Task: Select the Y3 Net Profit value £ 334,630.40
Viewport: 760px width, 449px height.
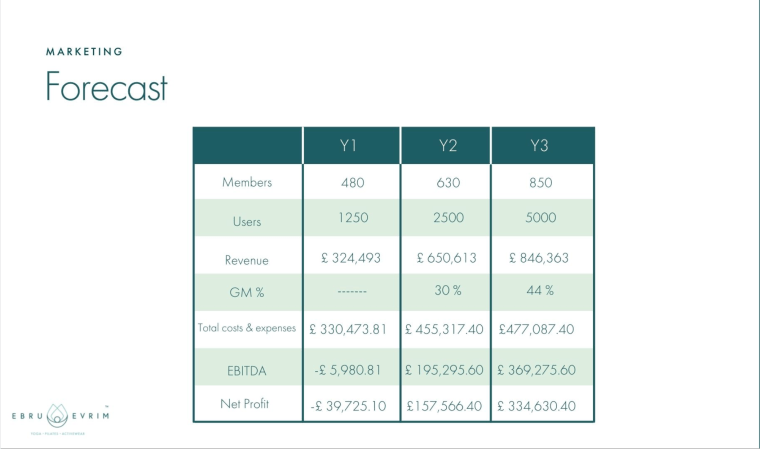Action: [x=544, y=406]
